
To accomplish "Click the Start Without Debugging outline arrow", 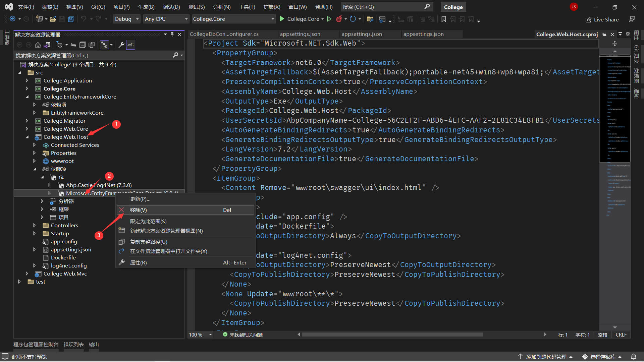I will [329, 19].
